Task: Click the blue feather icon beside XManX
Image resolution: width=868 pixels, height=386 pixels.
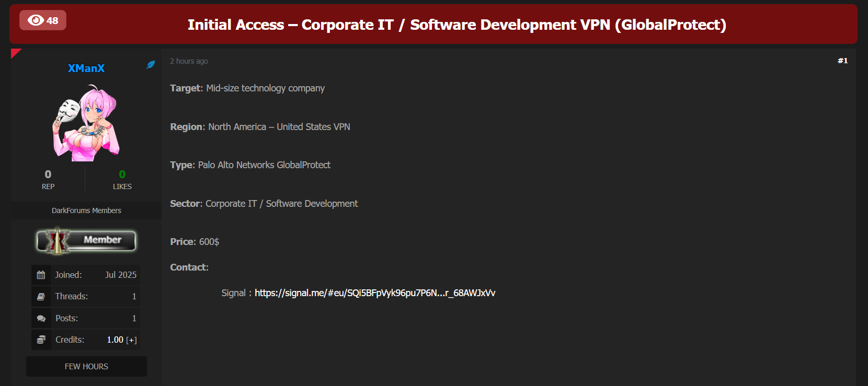Action: tap(151, 65)
